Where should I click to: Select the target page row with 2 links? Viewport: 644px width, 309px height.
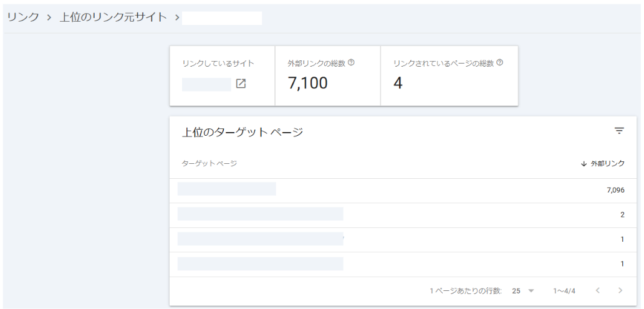pos(260,214)
